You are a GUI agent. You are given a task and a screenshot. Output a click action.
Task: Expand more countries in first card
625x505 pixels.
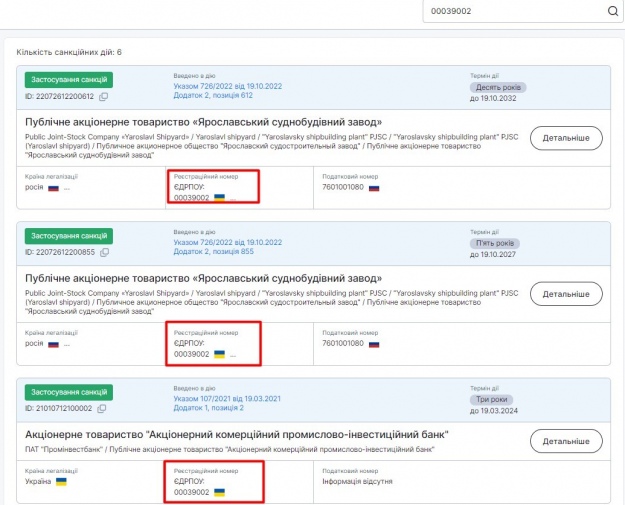pos(67,188)
